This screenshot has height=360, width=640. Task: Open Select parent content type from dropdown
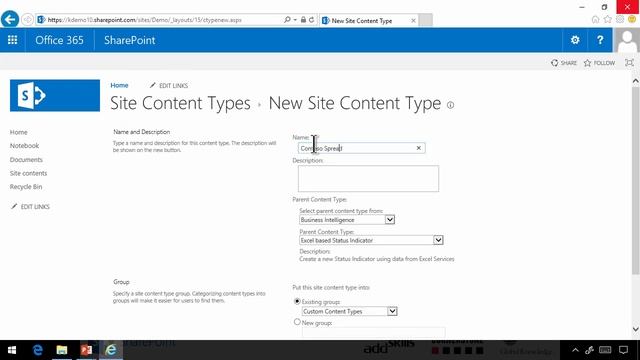click(347, 220)
